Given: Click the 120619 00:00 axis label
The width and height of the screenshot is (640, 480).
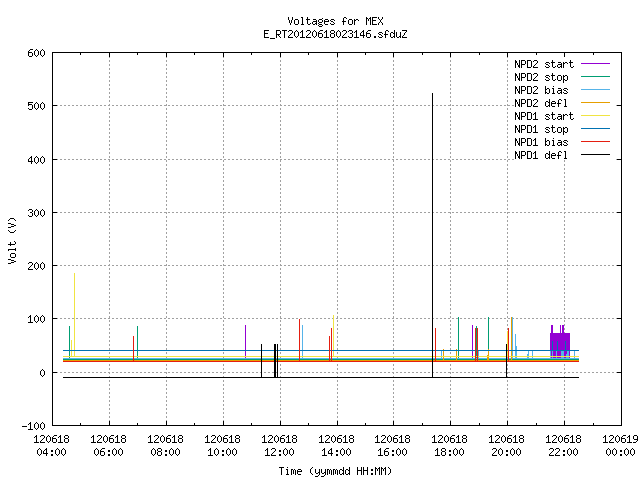Looking at the screenshot, I should (620, 446).
